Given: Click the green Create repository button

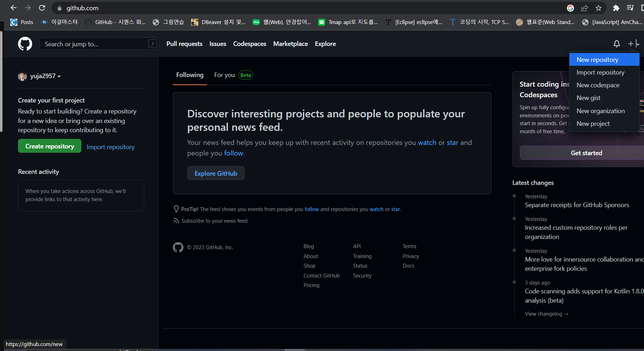Looking at the screenshot, I should pos(49,146).
